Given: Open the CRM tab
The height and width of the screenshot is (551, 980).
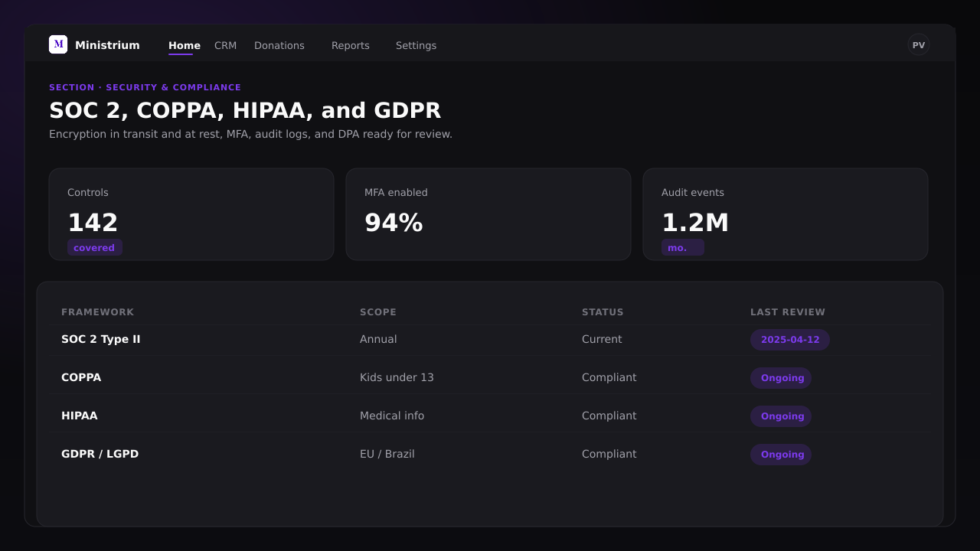Looking at the screenshot, I should click(225, 45).
